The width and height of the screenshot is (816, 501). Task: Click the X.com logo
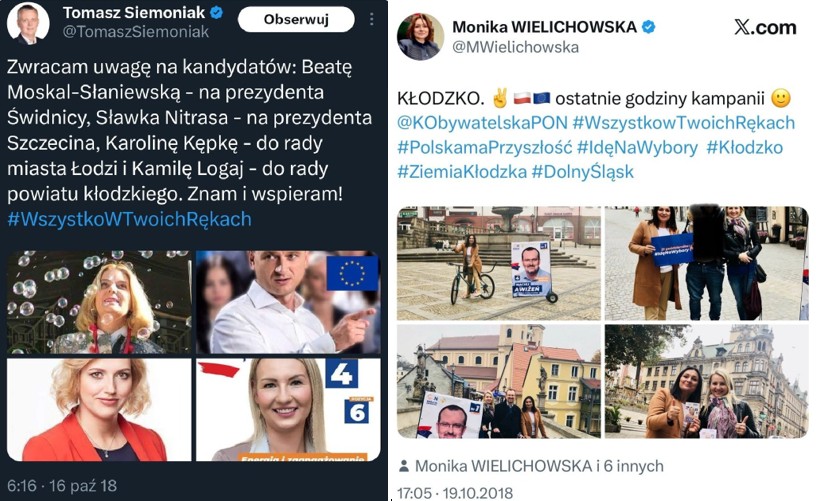pyautogui.click(x=765, y=27)
